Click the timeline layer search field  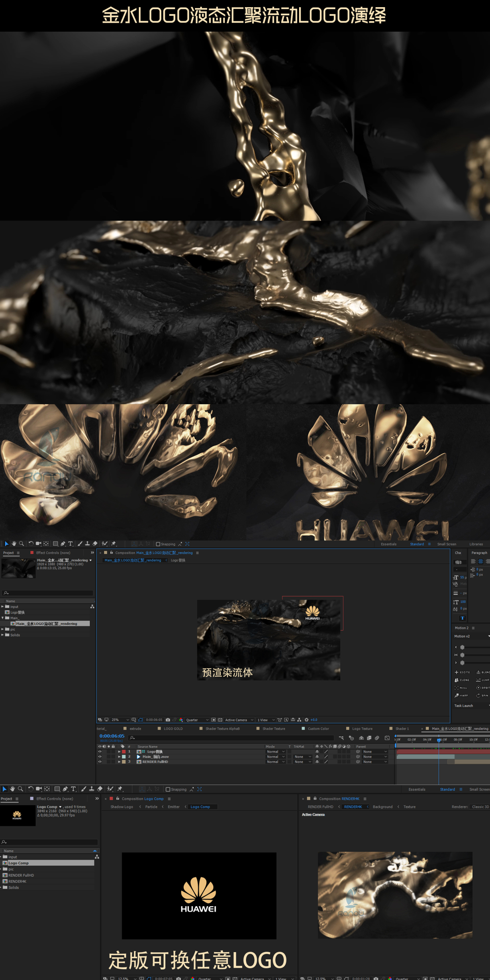click(232, 738)
